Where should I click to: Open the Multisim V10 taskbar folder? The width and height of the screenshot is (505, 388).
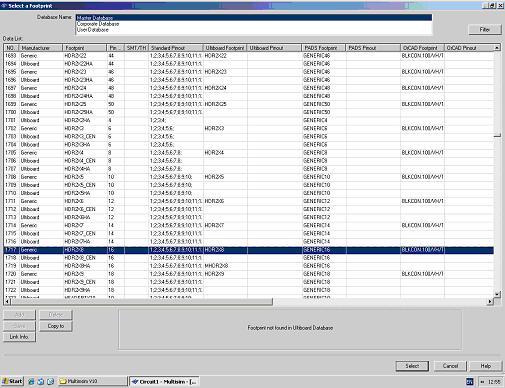[x=93, y=381]
